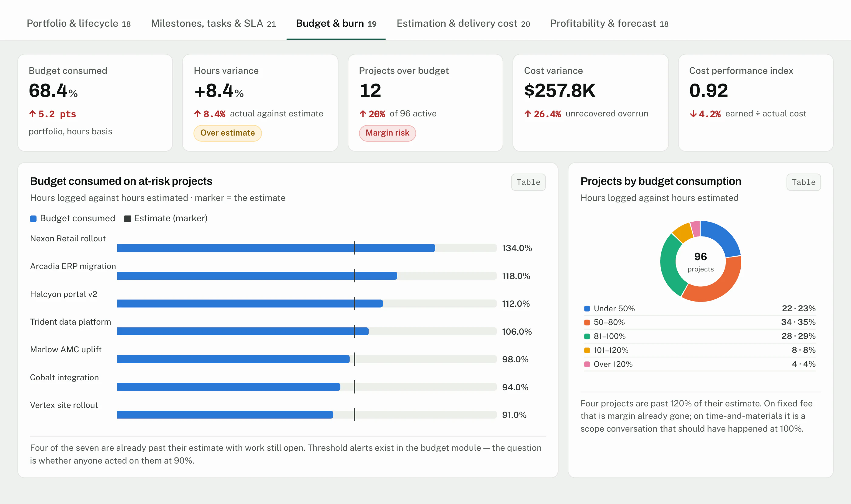The height and width of the screenshot is (504, 851).
Task: Click the Over estimate badge
Action: pos(228,133)
